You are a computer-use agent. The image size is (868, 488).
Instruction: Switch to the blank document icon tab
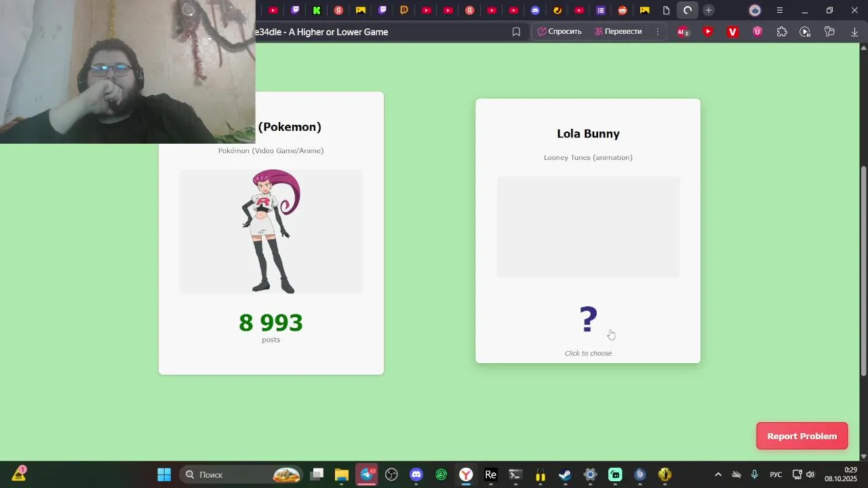click(666, 10)
